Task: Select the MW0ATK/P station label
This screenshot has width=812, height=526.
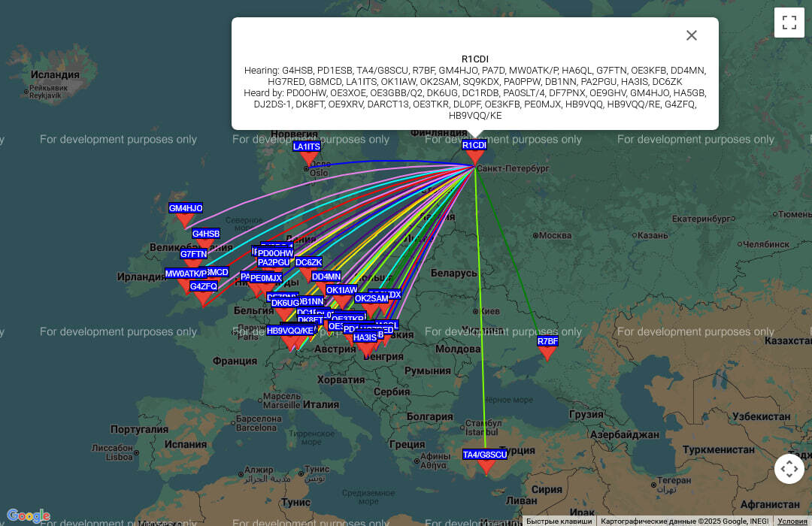Action: 186,274
